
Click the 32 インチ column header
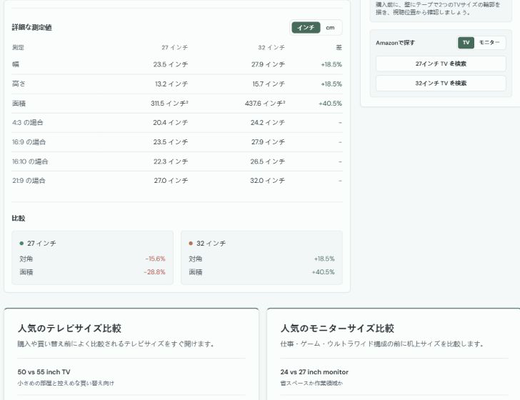click(271, 48)
